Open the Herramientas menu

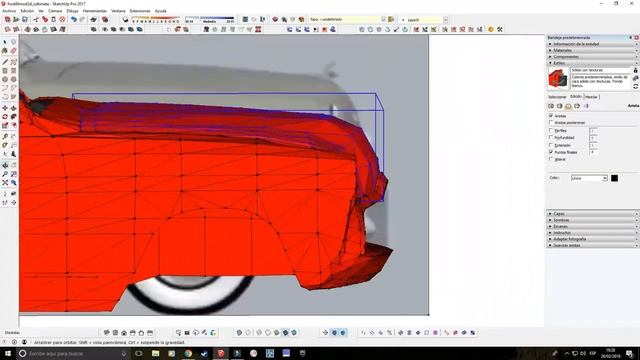pos(94,11)
